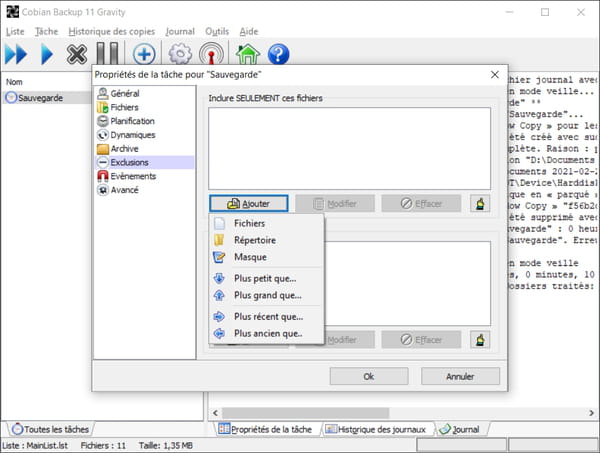Confirm the dialog with Ok

click(369, 376)
